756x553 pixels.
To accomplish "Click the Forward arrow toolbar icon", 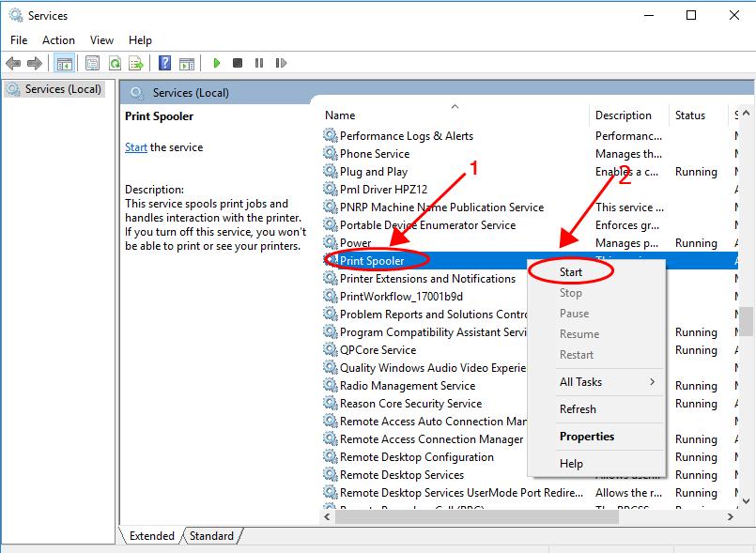I will point(35,63).
